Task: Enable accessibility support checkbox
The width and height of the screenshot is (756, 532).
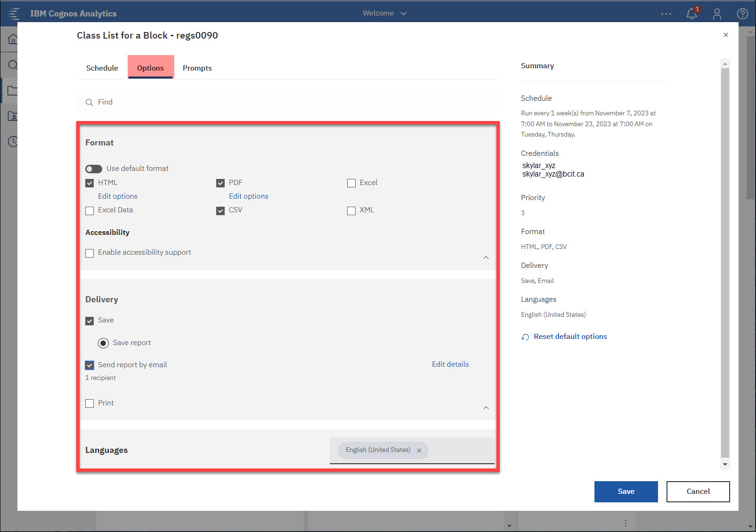Action: tap(89, 253)
